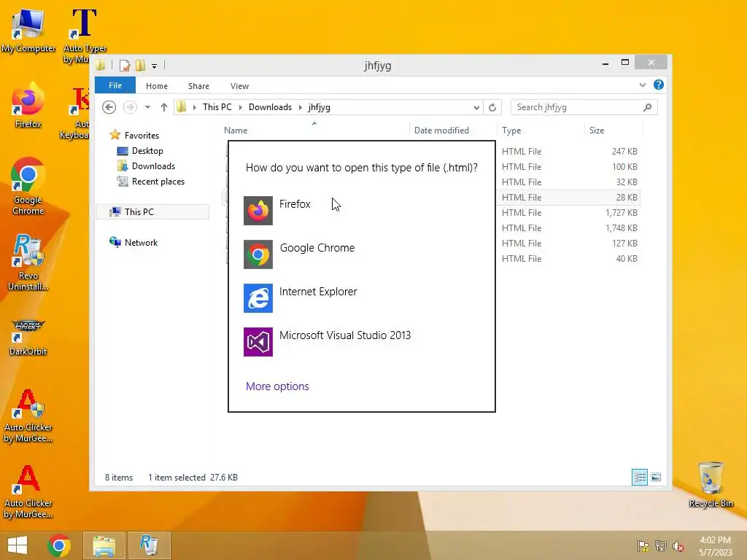The width and height of the screenshot is (747, 560).
Task: Pick Microsoft Visual Studio 2013 option
Action: click(361, 341)
